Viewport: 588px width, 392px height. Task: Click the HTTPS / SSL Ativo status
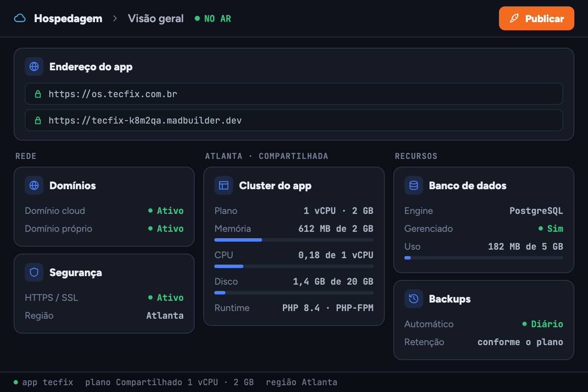pos(166,297)
